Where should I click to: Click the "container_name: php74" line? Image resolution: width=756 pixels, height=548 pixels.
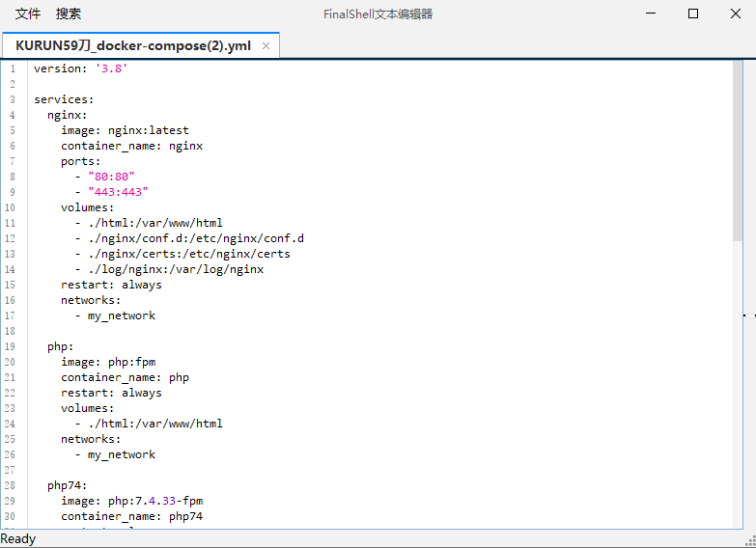click(131, 516)
